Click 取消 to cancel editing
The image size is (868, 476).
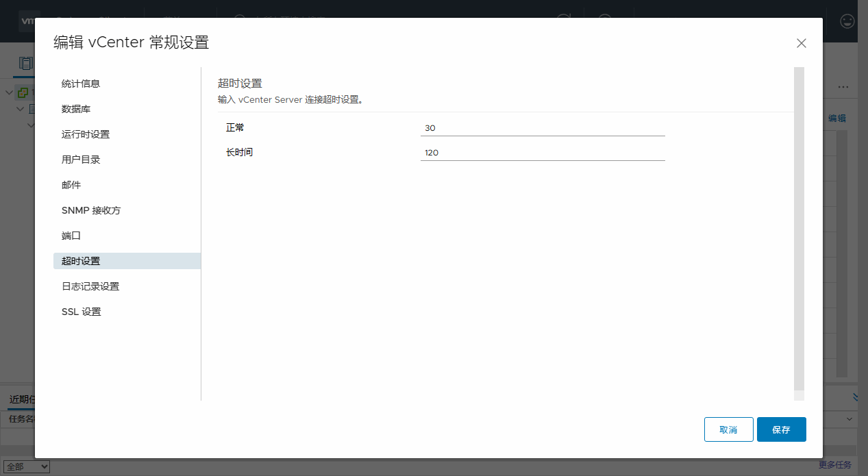point(728,429)
